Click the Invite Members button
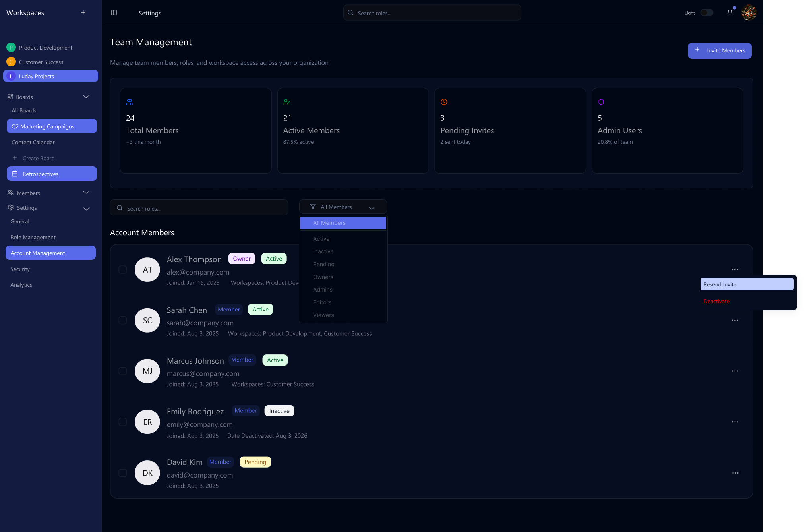Screen dimensions: 807x532 [x=719, y=50]
